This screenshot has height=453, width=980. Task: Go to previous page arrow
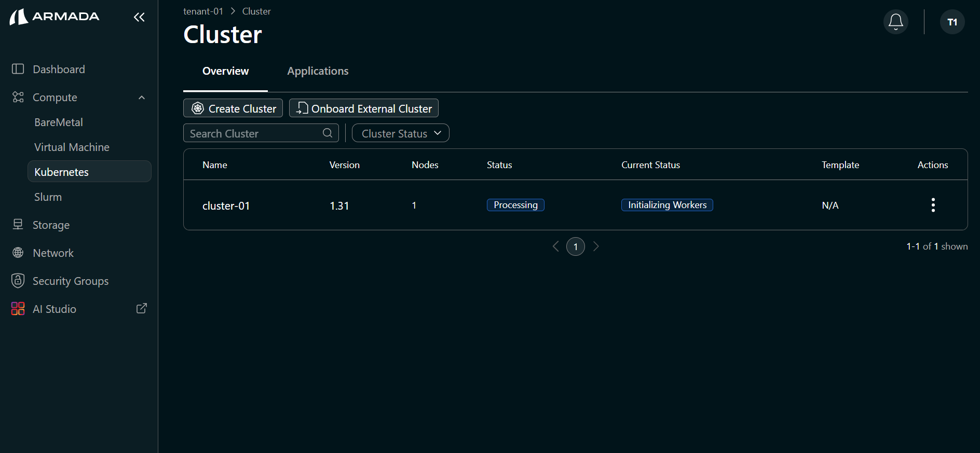(556, 246)
